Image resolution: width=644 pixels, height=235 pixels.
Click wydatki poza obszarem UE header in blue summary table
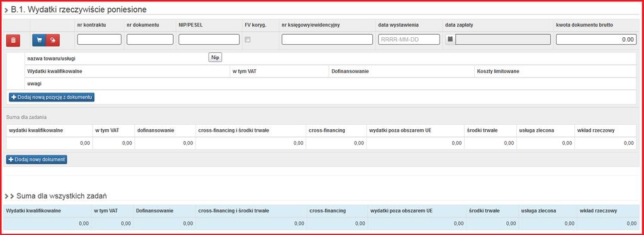click(x=401, y=210)
